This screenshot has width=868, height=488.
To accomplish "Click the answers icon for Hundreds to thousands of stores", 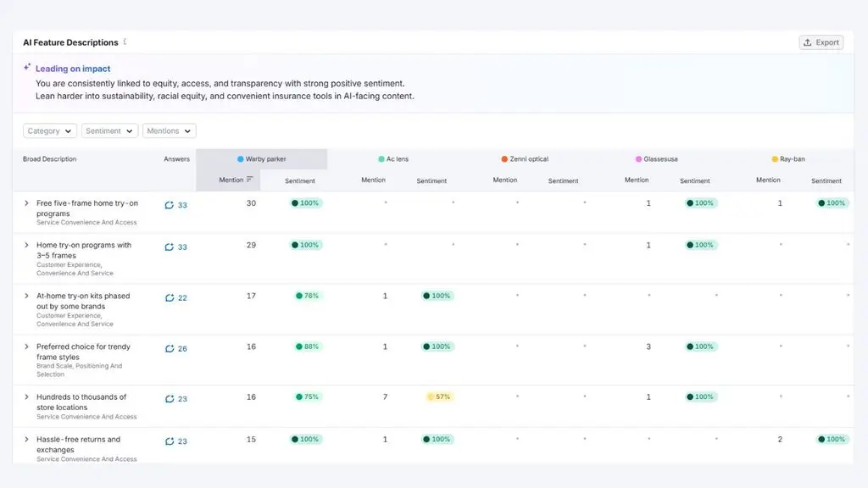I will click(170, 399).
